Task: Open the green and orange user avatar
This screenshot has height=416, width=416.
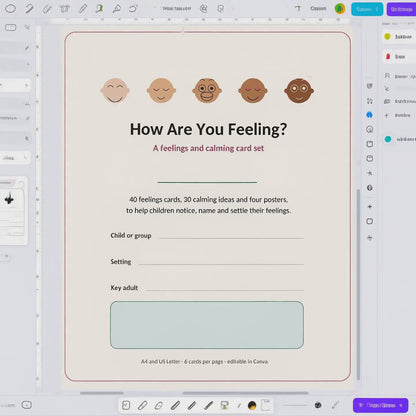Action: pos(340,9)
